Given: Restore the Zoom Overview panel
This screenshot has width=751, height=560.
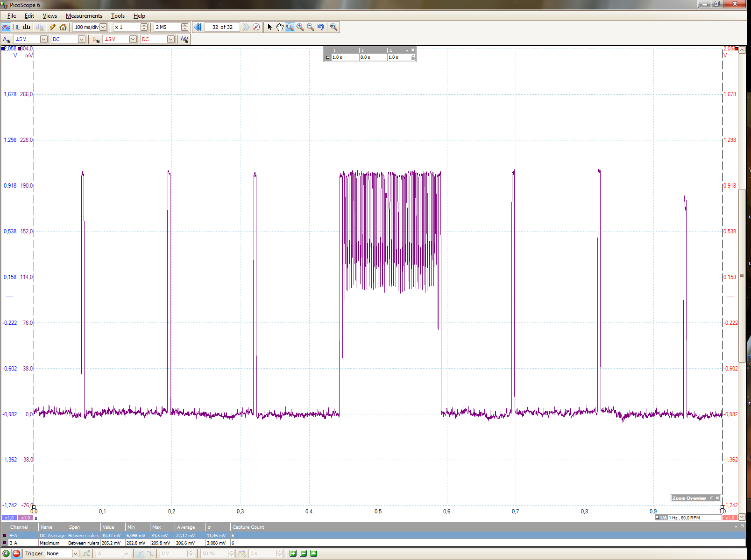Looking at the screenshot, I should pos(712,498).
